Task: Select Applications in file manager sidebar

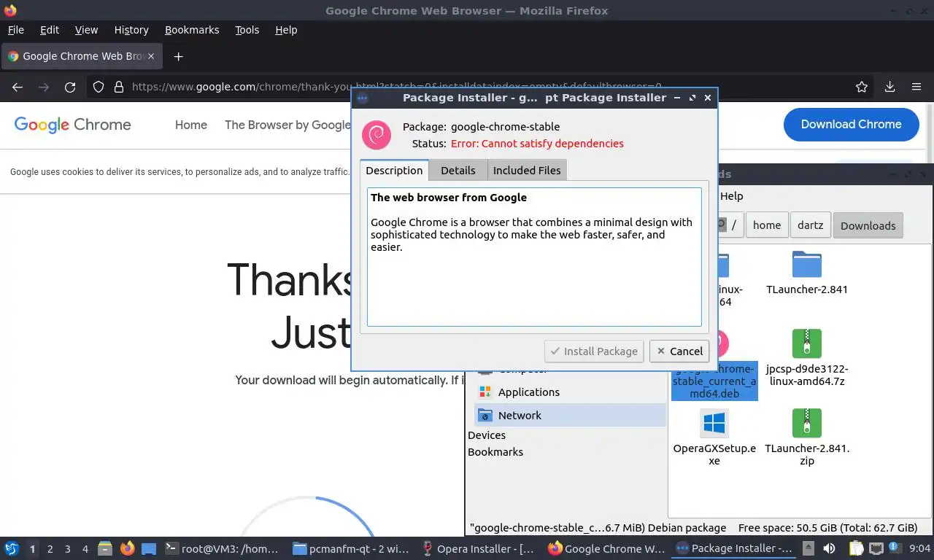Action: (570, 392)
